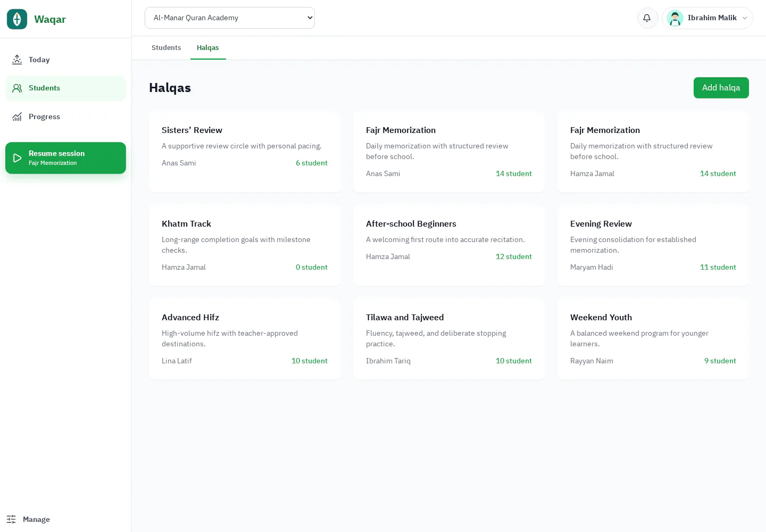766x532 pixels.
Task: Click the Halqas page heading
Action: [170, 88]
